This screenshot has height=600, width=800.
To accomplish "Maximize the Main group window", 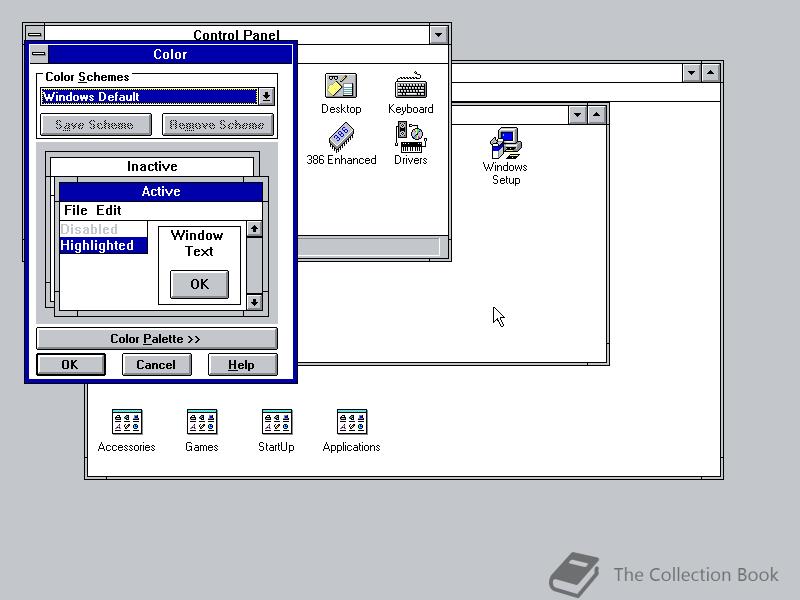I will [596, 114].
